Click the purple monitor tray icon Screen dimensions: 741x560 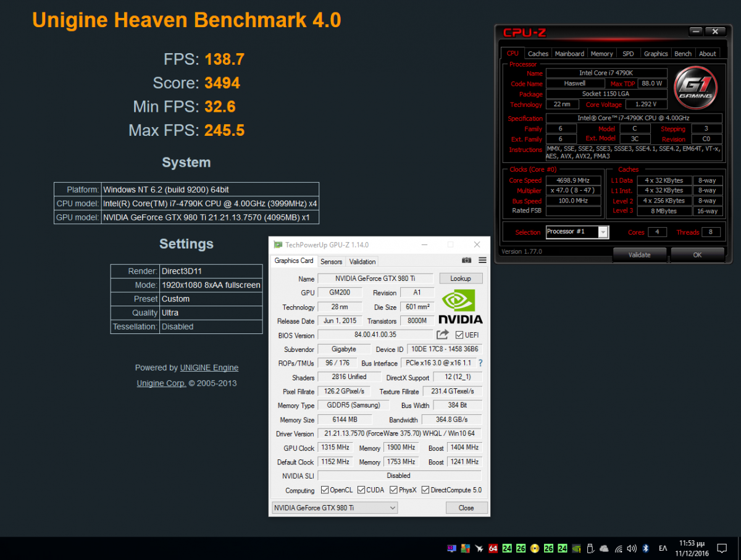(x=451, y=548)
